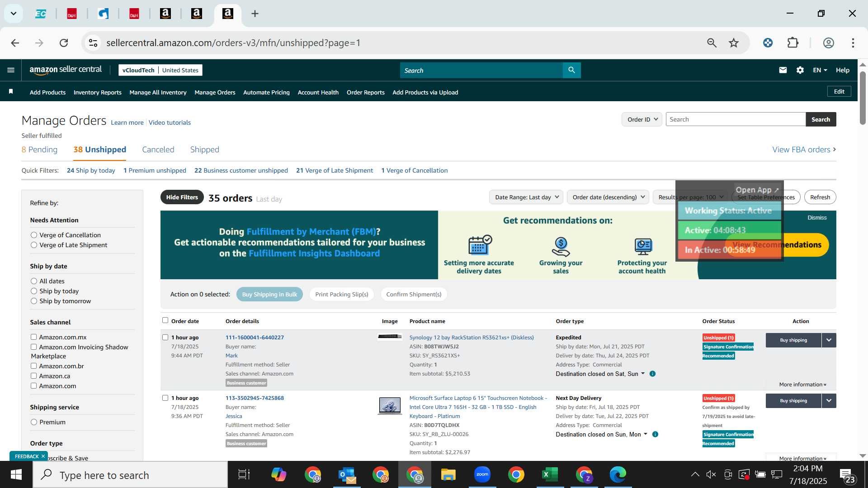This screenshot has width=868, height=488.
Task: Click the Windows Start button
Action: (x=16, y=474)
